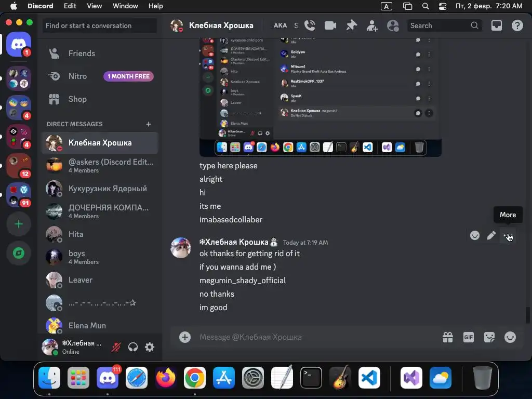This screenshot has width=532, height=399.
Task: Open DM with Elena Mun
Action: tap(100, 325)
